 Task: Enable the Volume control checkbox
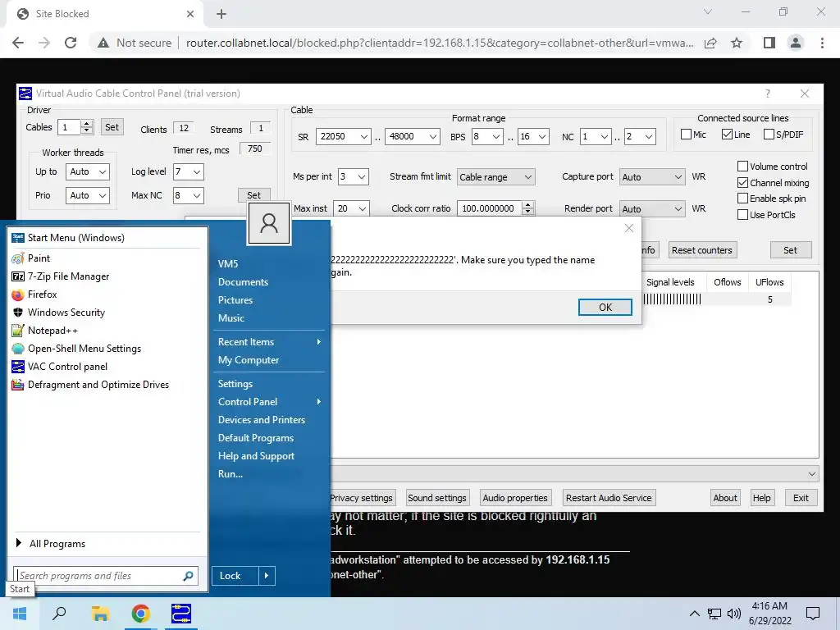coord(742,166)
